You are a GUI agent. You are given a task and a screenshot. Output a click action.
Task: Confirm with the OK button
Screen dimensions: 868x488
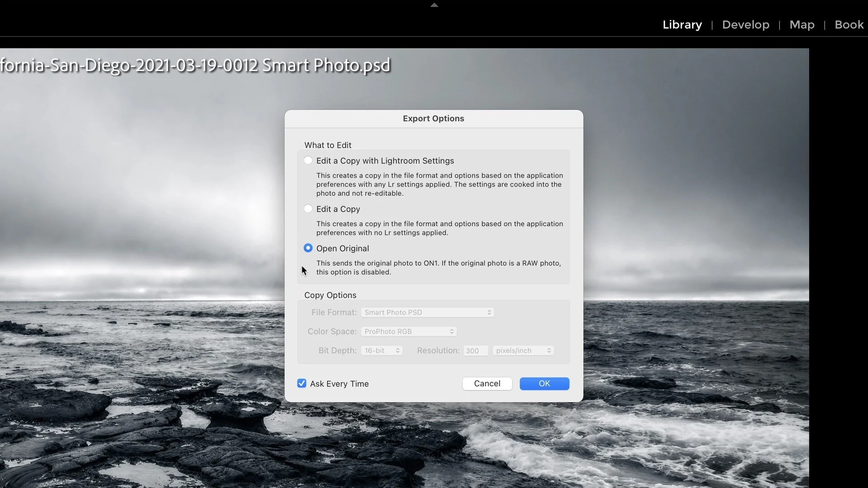(x=544, y=384)
